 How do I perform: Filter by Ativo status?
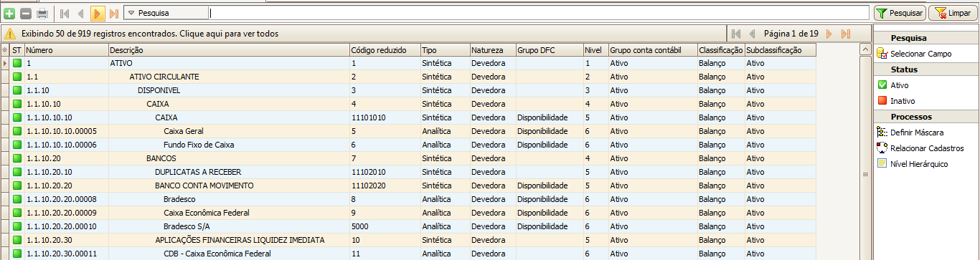pyautogui.click(x=892, y=85)
